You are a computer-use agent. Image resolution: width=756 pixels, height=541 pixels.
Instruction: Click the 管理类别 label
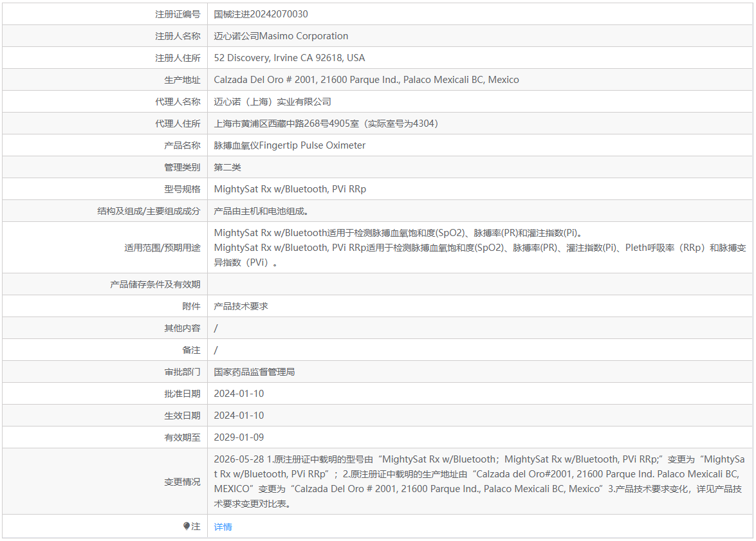(182, 167)
